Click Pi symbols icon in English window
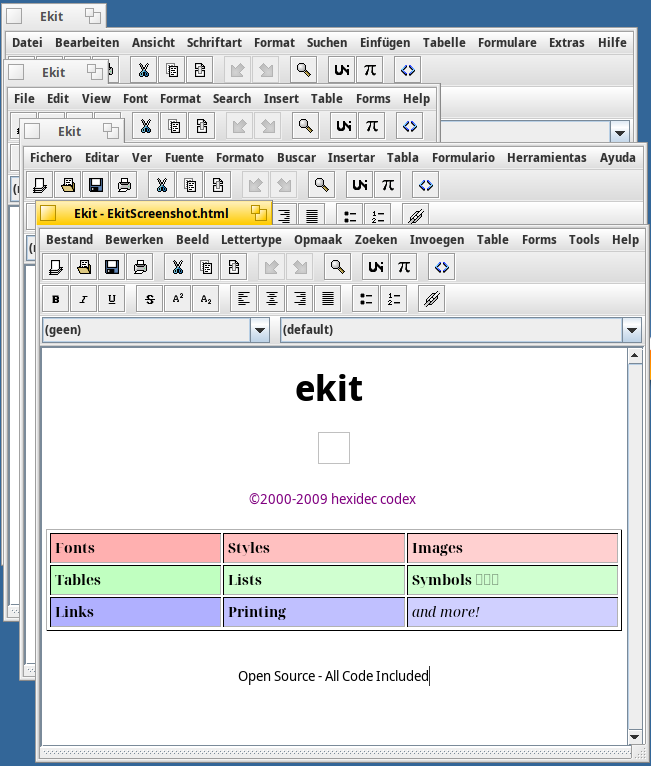 pos(372,126)
